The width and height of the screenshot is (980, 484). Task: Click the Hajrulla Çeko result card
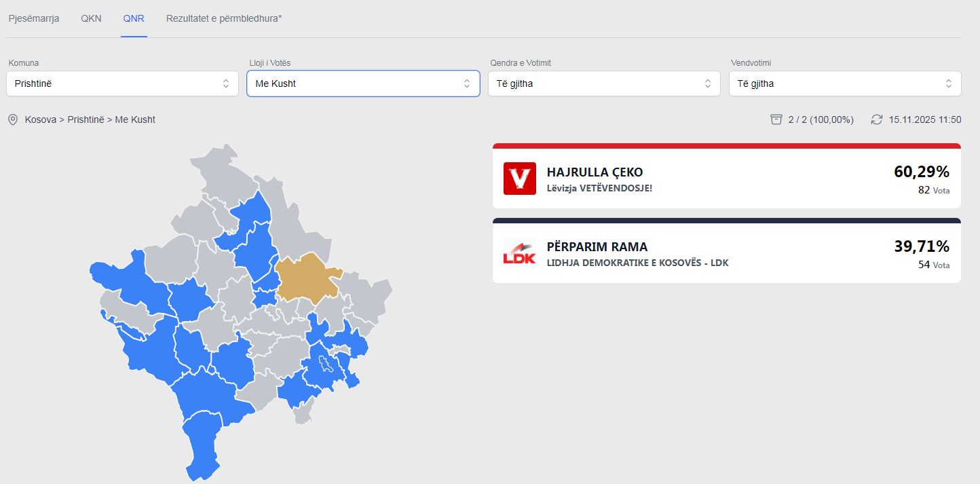click(x=726, y=179)
